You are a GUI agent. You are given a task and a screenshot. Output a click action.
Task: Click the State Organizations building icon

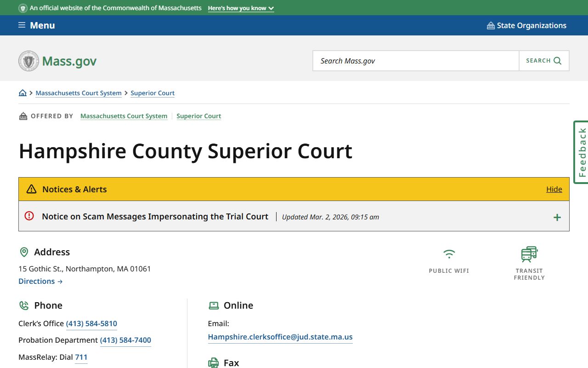point(491,26)
